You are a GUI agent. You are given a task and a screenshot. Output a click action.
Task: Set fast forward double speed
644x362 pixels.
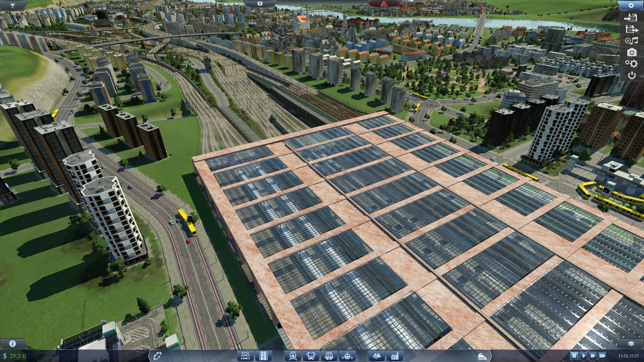point(593,356)
